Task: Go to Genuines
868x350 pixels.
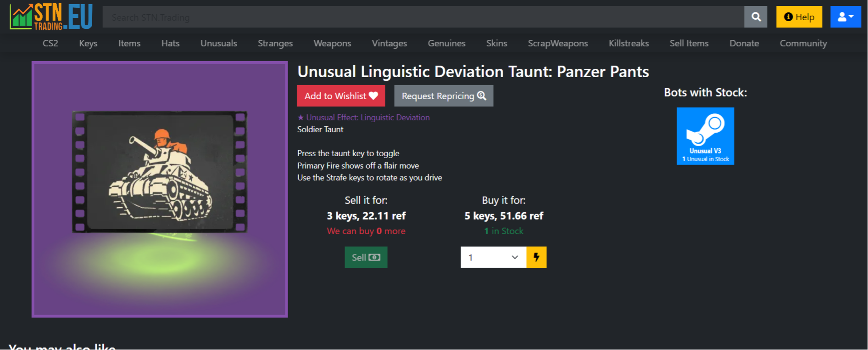Action: click(447, 43)
